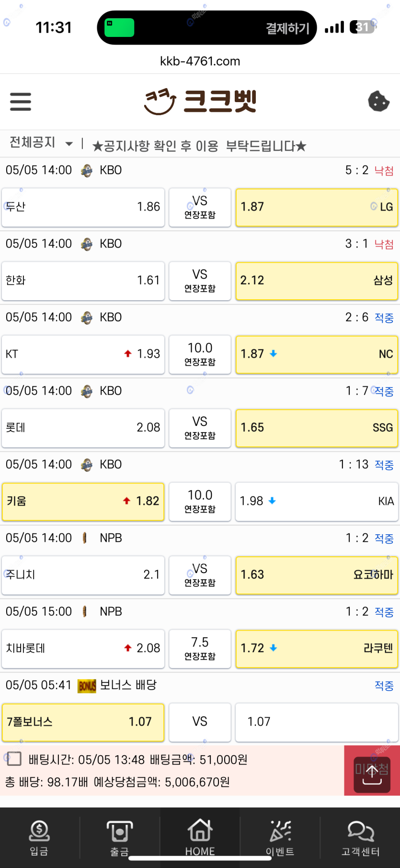The image size is (400, 868).
Task: Choose the 7폴보너스 1.07 bonus option
Action: (x=83, y=722)
